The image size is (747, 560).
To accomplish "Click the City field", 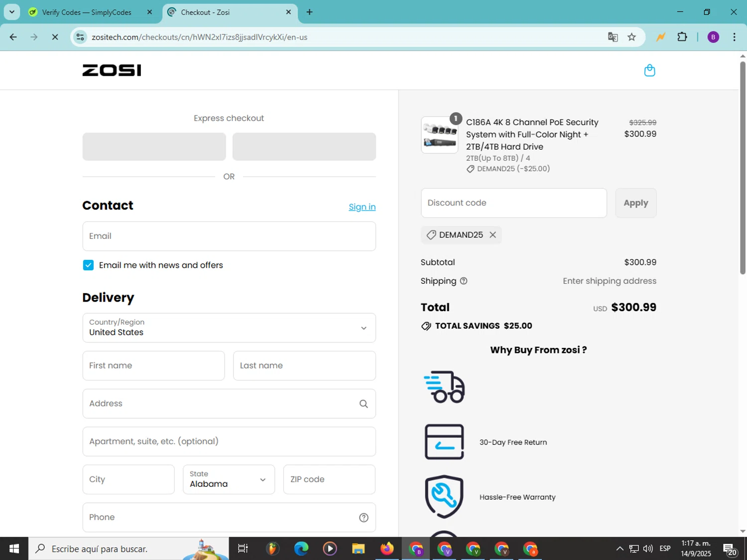I will pyautogui.click(x=128, y=479).
